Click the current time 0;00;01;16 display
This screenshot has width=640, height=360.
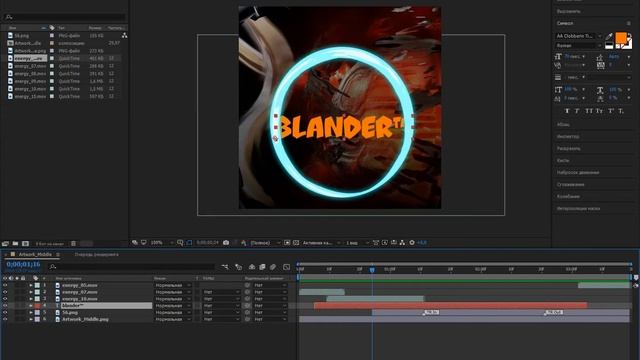(x=23, y=264)
